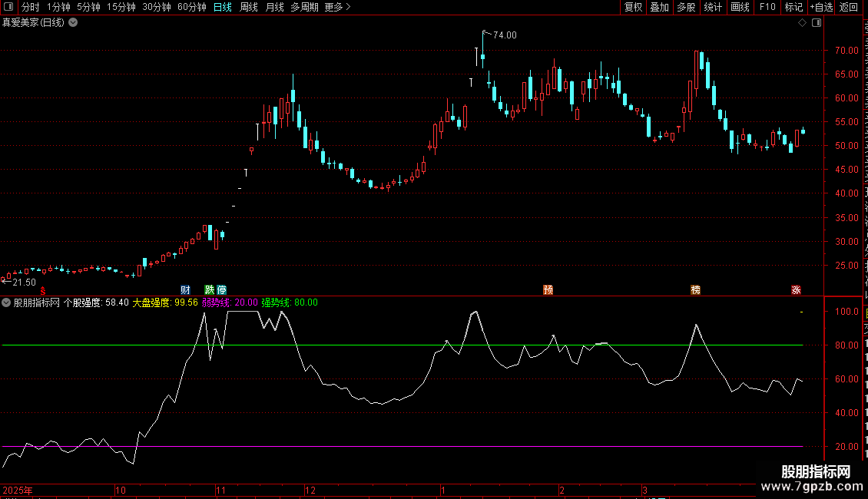
Task: Click month 11 on the time axis
Action: tap(221, 490)
